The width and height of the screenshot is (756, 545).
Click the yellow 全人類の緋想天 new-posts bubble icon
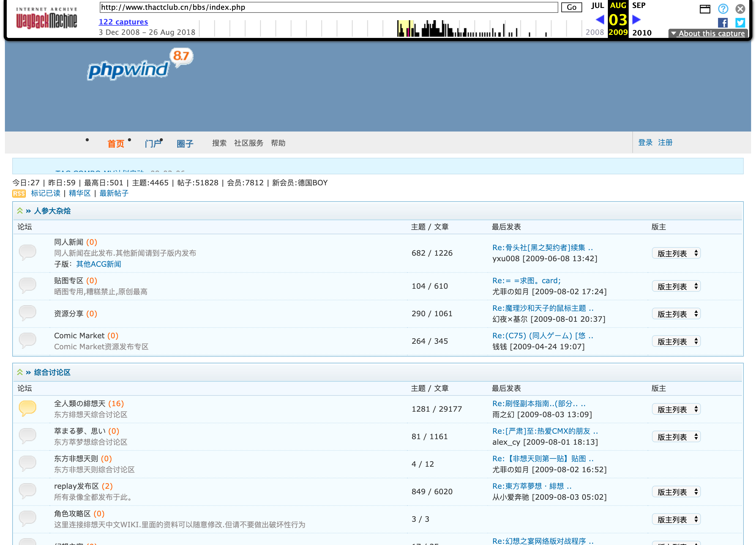[x=27, y=408]
